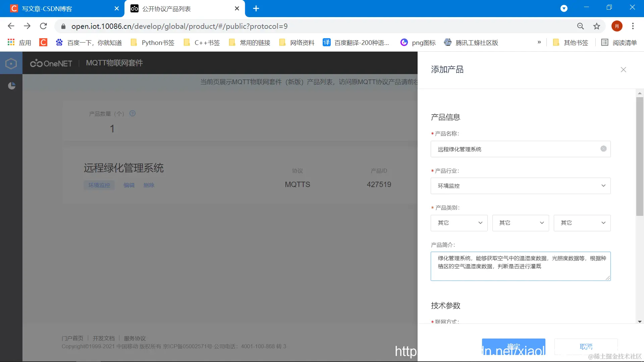
Task: Click the OneNET hexagon sidebar icon
Action: (11, 63)
